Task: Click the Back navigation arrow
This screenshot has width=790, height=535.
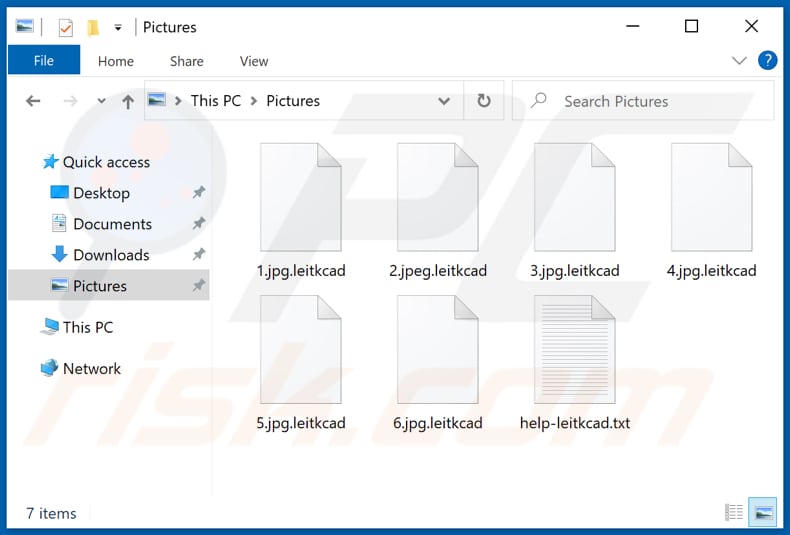Action: tap(33, 101)
